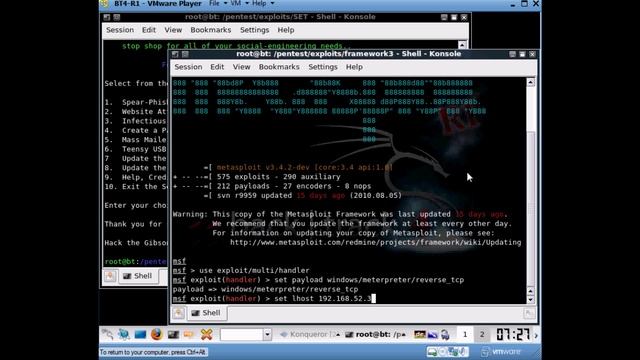Click framework3 Konsole sticky pin icon
Screen dimensions: 640x360
tap(185, 54)
